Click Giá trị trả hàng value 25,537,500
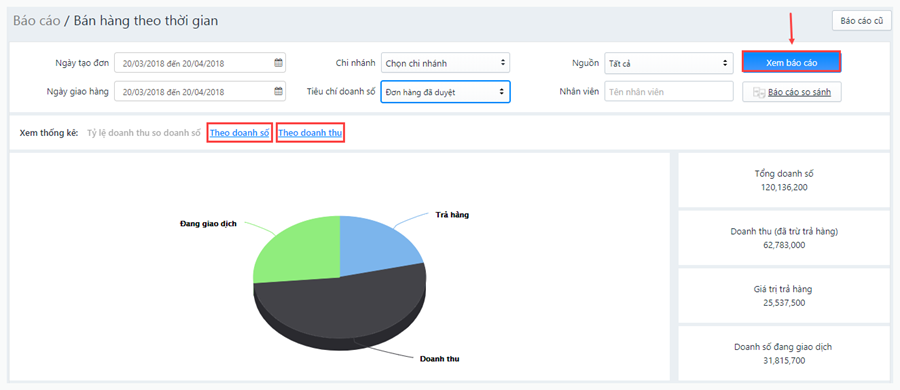Viewport: 900px width, 390px height. (x=784, y=303)
